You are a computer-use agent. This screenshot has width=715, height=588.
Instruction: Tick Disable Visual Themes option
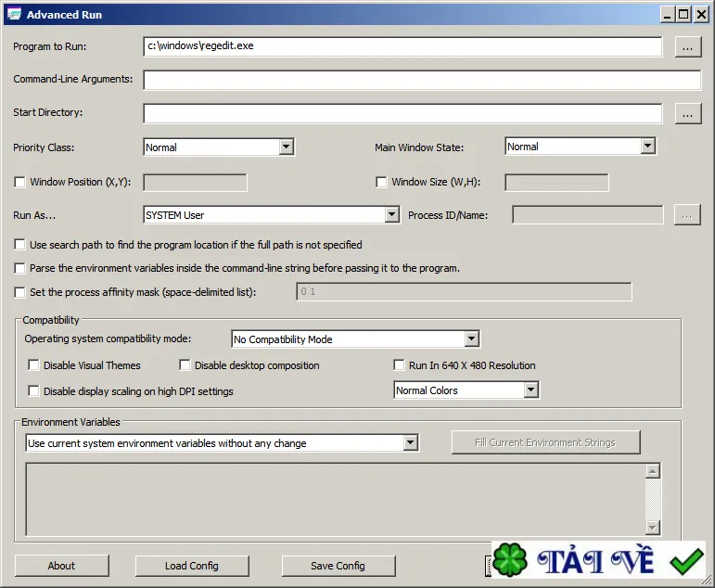point(33,365)
